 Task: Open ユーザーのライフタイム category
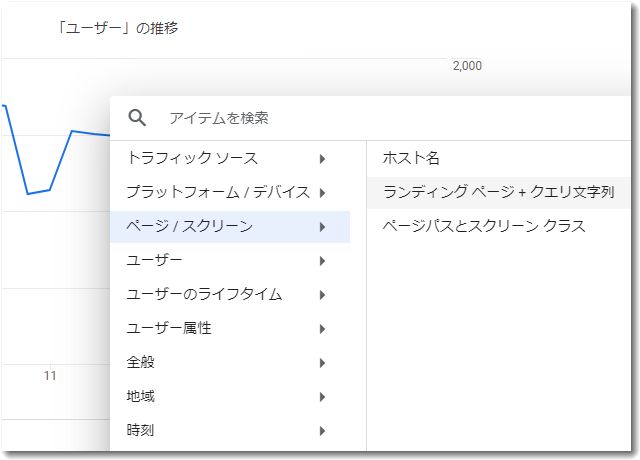point(230,294)
